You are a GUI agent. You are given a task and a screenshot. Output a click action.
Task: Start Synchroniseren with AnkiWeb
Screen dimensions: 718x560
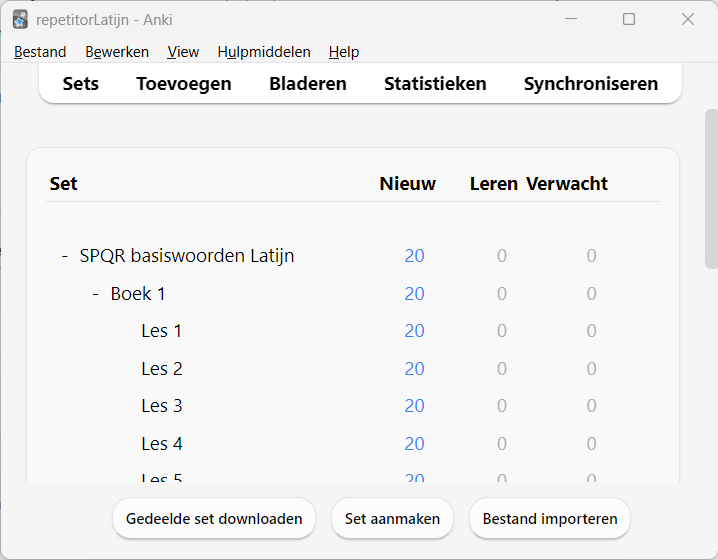point(591,83)
